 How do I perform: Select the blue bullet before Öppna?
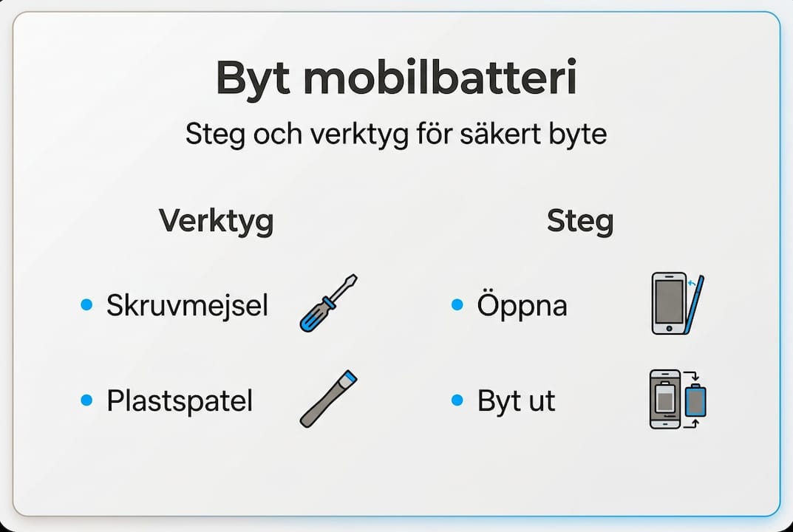(x=457, y=304)
